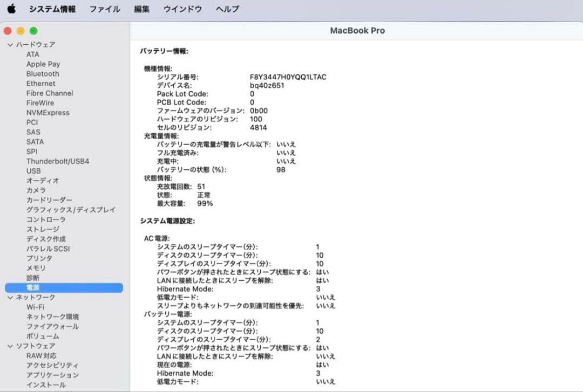Image resolution: width=583 pixels, height=392 pixels.
Task: Open the ウインドウ menu
Action: [182, 9]
